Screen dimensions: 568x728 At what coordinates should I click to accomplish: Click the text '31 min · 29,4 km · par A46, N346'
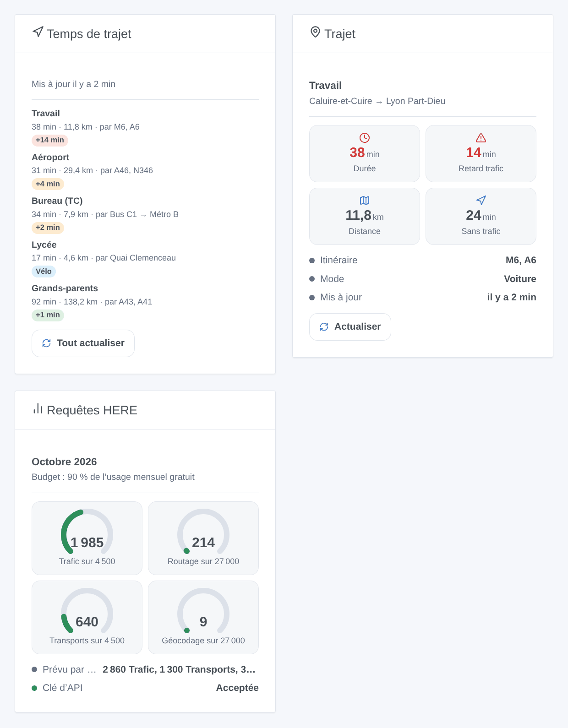(x=92, y=170)
